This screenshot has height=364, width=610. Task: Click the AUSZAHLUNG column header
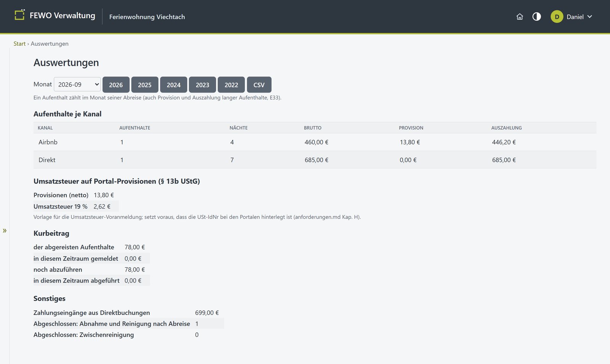(x=507, y=128)
